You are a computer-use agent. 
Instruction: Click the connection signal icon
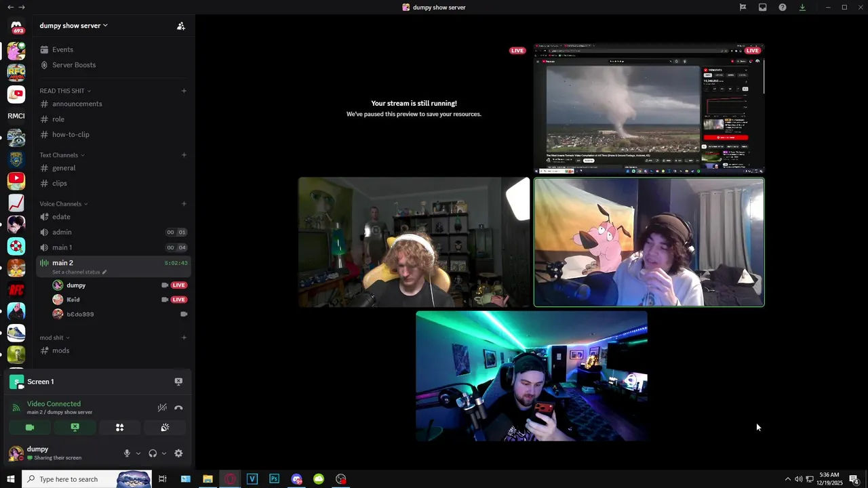(x=16, y=407)
